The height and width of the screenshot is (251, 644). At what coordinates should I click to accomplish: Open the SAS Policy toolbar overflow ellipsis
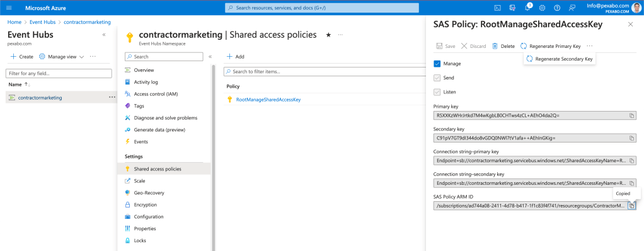[x=590, y=46]
